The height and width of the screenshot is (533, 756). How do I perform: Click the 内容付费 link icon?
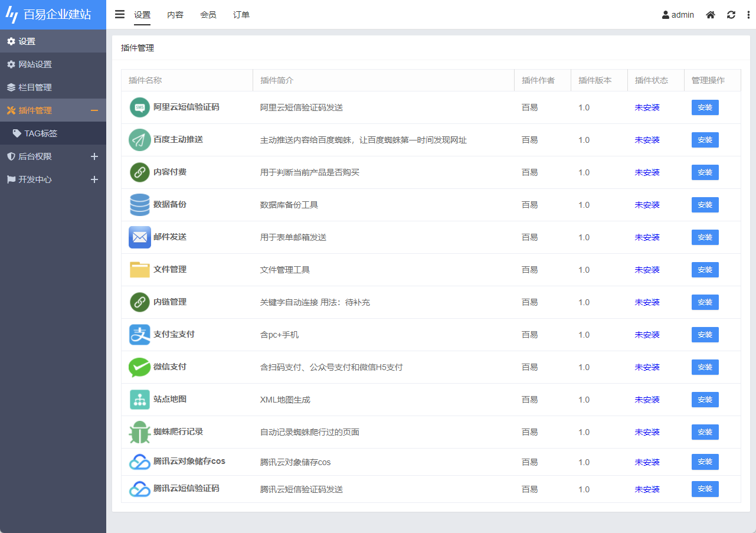coord(140,172)
